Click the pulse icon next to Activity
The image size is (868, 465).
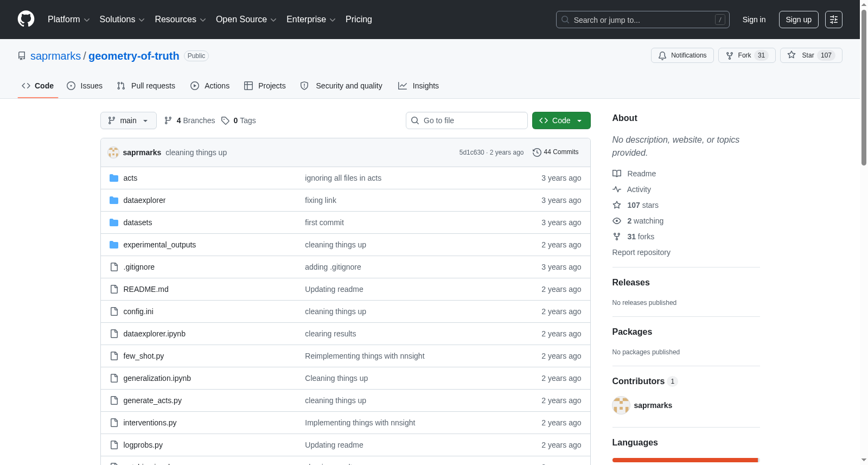(x=617, y=189)
